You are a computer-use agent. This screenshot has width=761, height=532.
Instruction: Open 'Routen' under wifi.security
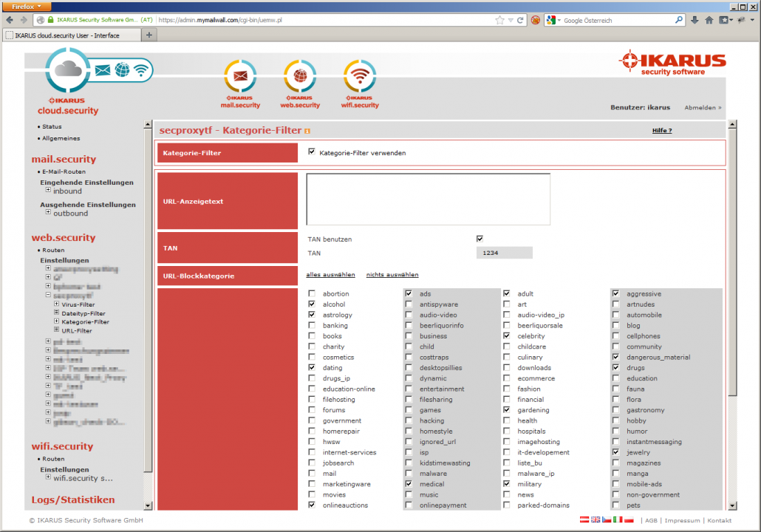(53, 459)
